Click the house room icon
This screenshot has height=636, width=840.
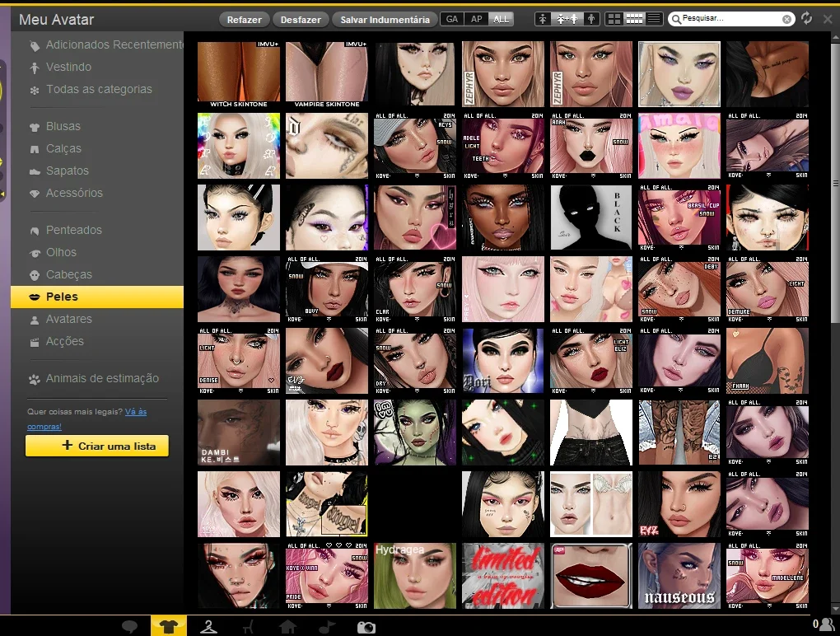click(x=287, y=626)
